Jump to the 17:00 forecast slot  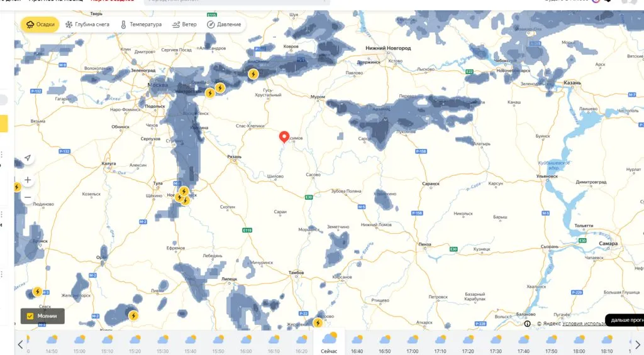[x=413, y=343]
